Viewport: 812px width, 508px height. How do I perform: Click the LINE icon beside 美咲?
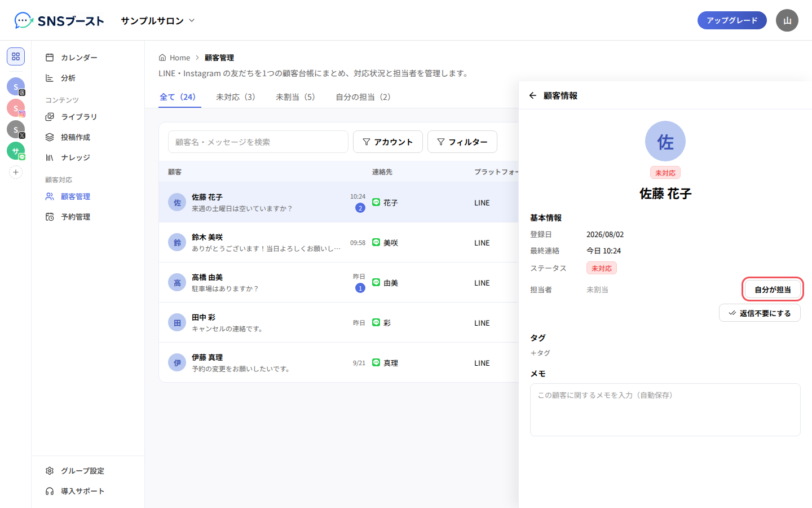376,242
